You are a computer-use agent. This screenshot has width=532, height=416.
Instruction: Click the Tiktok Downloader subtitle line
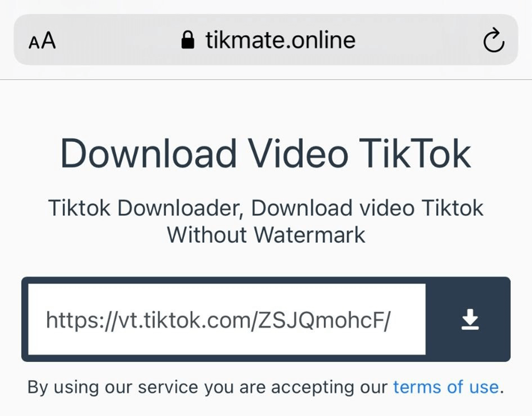click(266, 208)
